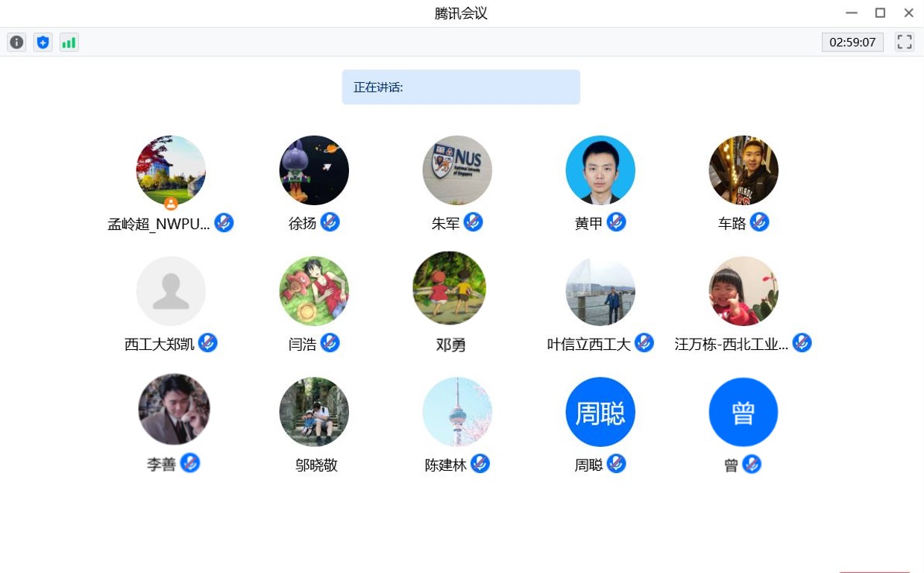Check the green network signal icon
Screen dimensions: 924x573
coord(69,43)
